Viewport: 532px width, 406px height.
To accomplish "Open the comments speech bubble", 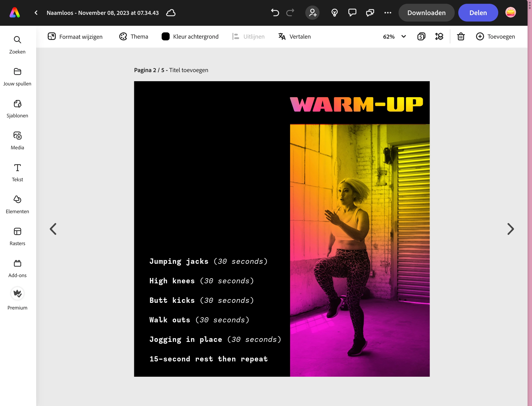I will [352, 13].
